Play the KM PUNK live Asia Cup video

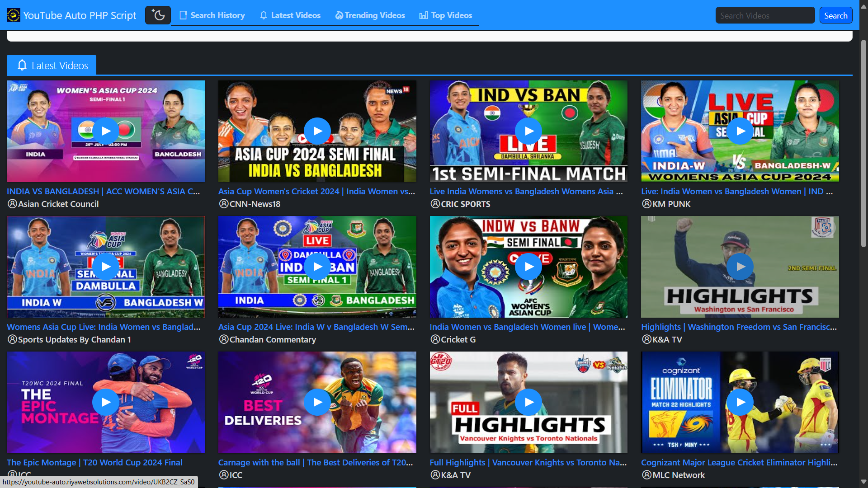coord(740,131)
